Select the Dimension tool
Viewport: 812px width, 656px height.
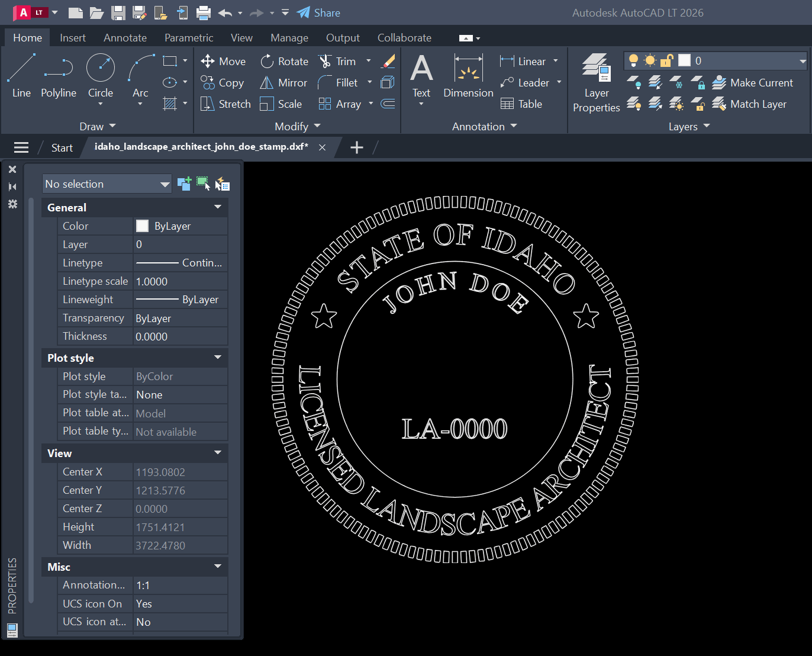pyautogui.click(x=468, y=76)
